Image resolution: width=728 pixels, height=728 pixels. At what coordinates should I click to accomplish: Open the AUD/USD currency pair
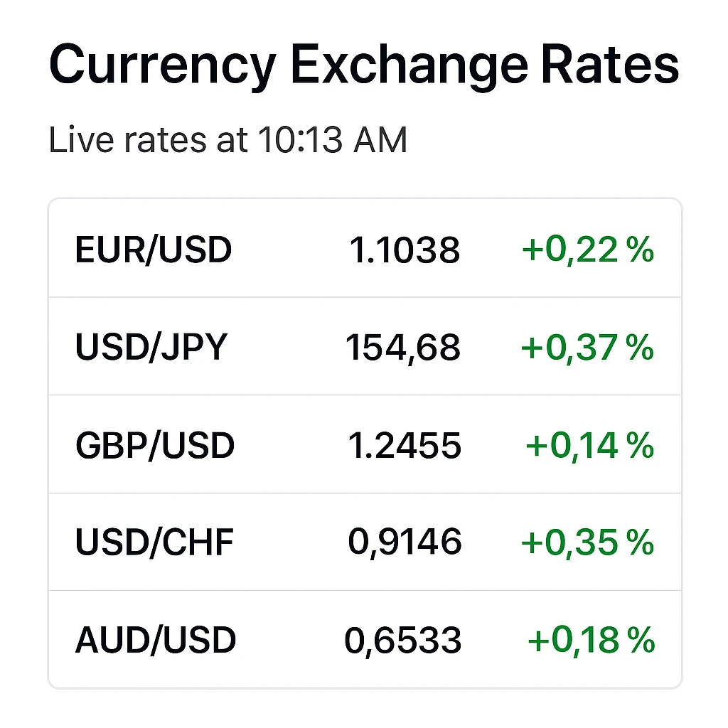(x=155, y=641)
